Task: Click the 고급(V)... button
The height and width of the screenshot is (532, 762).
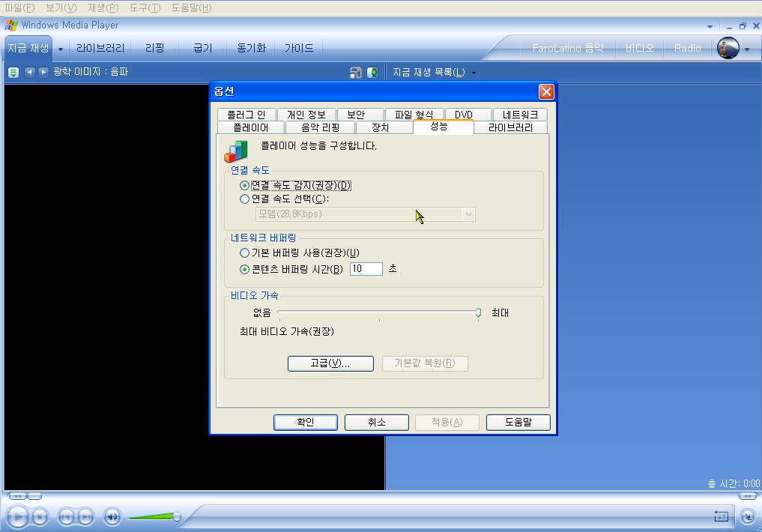Action: tap(330, 363)
